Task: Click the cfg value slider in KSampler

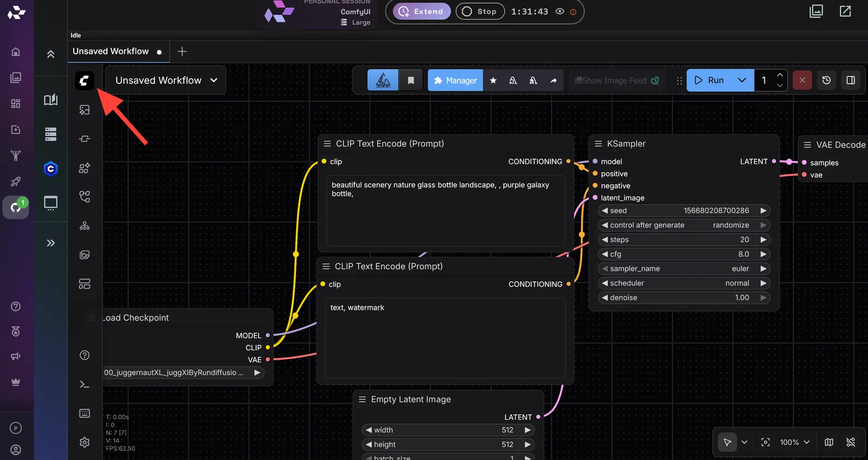Action: pyautogui.click(x=684, y=254)
